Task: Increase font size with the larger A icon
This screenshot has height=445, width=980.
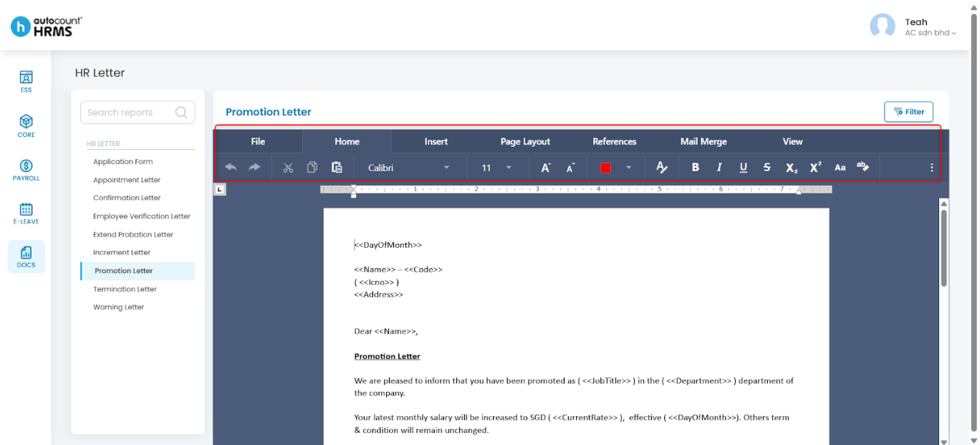Action: click(546, 168)
